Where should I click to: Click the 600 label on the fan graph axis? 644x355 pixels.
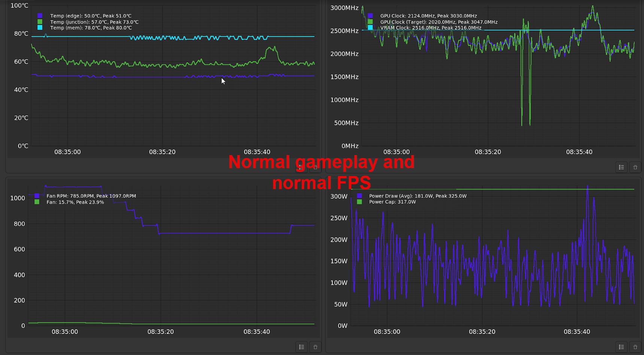[x=19, y=249]
